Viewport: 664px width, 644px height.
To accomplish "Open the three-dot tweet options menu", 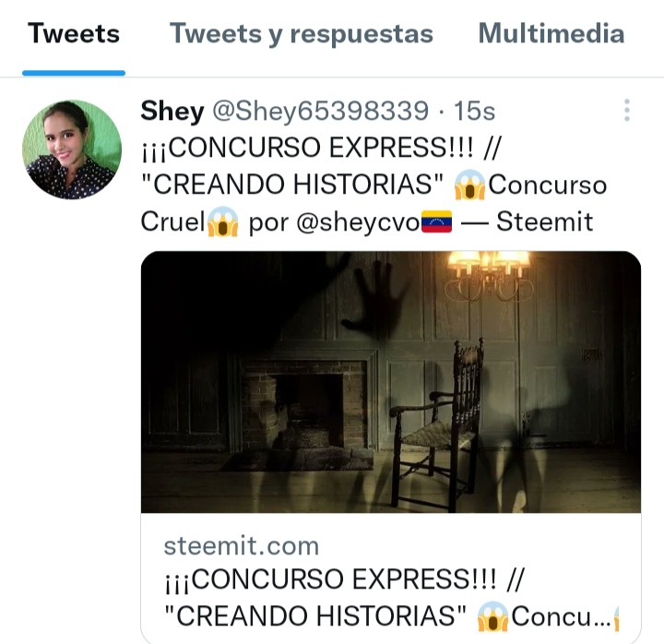I will coord(627,110).
